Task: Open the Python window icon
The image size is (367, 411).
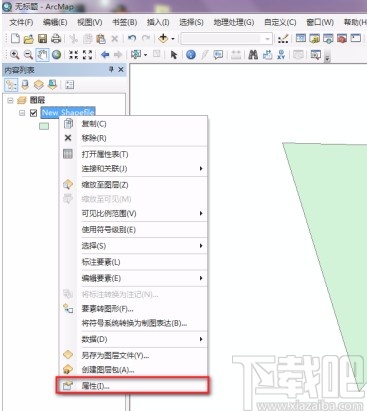Action: (356, 38)
